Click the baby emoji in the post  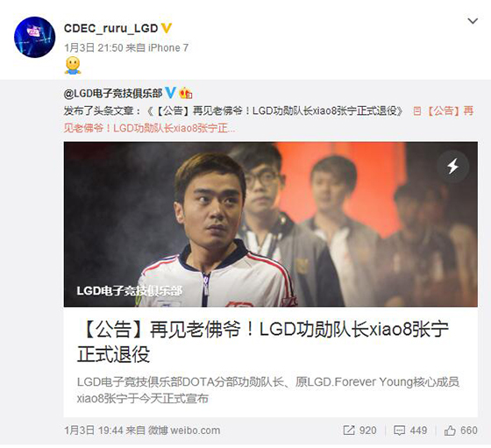(x=73, y=66)
